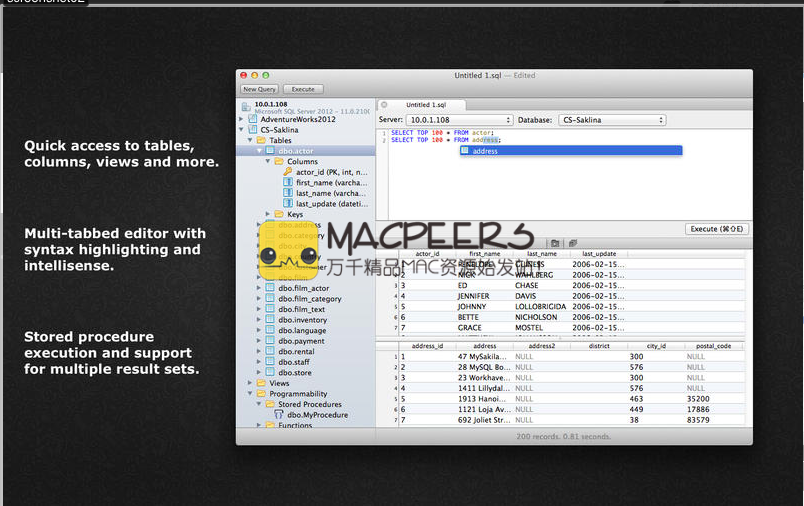Click the dbo.film_text table icon
This screenshot has height=506, width=804.
click(x=270, y=309)
